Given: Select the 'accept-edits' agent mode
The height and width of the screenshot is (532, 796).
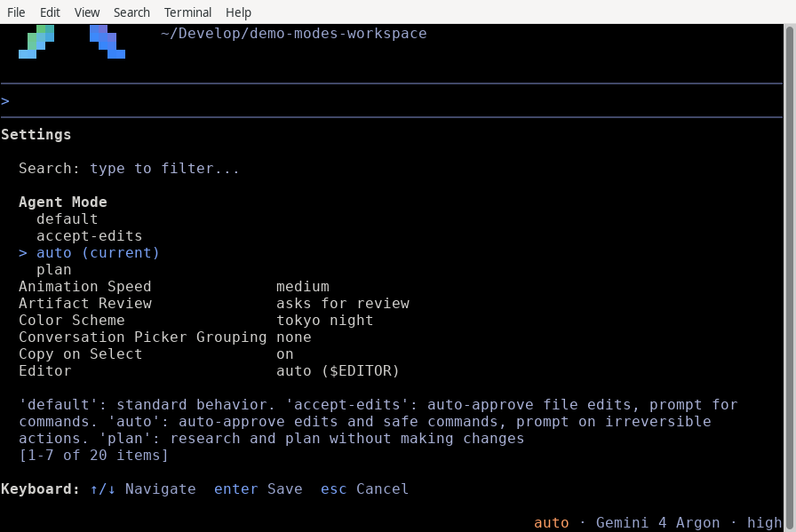Looking at the screenshot, I should [x=90, y=236].
